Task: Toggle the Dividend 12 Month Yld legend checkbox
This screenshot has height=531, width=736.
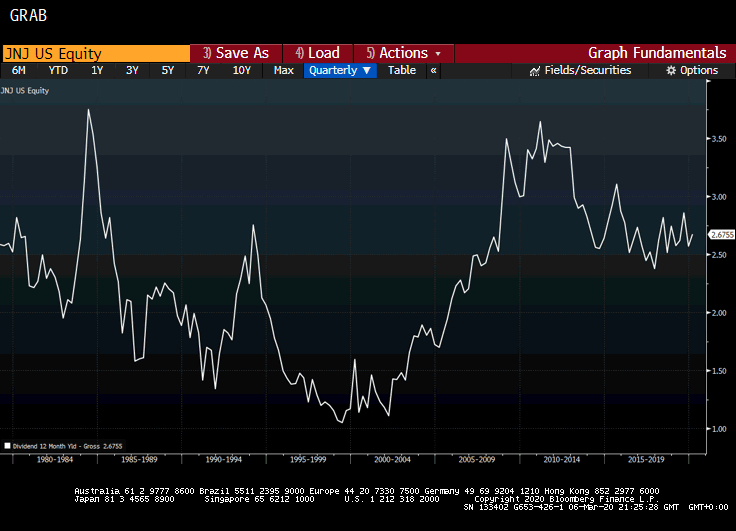Action: pos(8,446)
